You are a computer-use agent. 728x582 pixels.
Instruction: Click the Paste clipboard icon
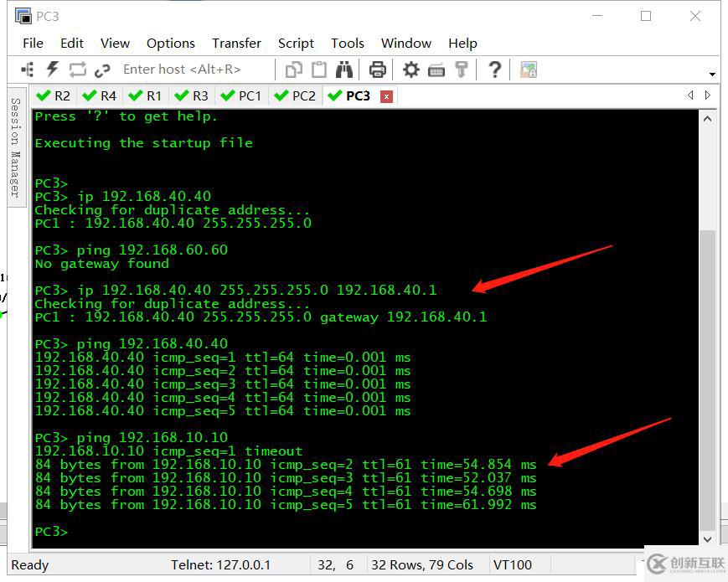pos(319,70)
